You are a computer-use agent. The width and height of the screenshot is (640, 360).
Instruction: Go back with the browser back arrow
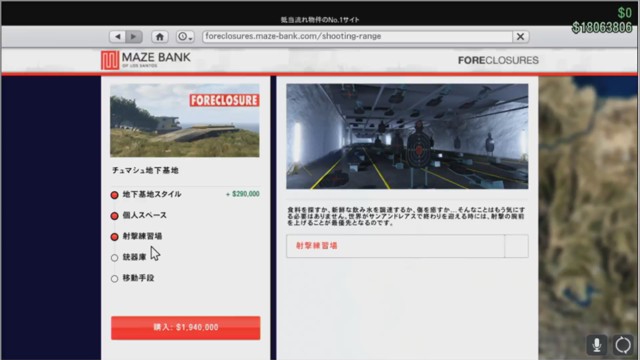tap(118, 37)
